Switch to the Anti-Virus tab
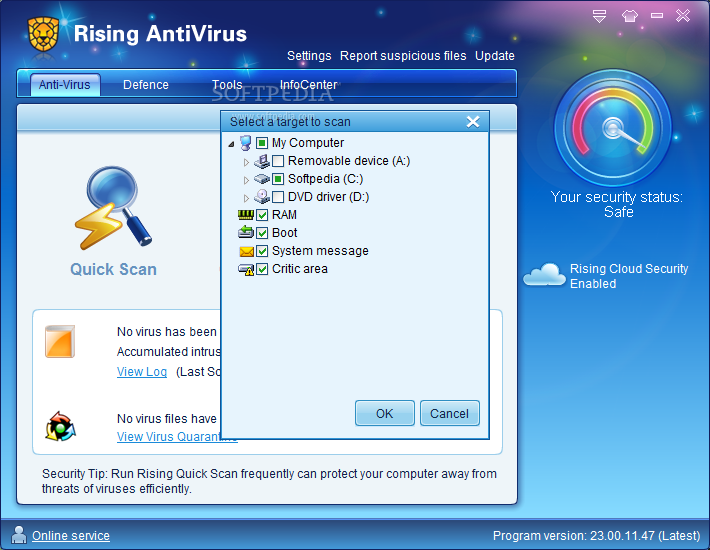Viewport: 710px width, 550px height. [65, 85]
